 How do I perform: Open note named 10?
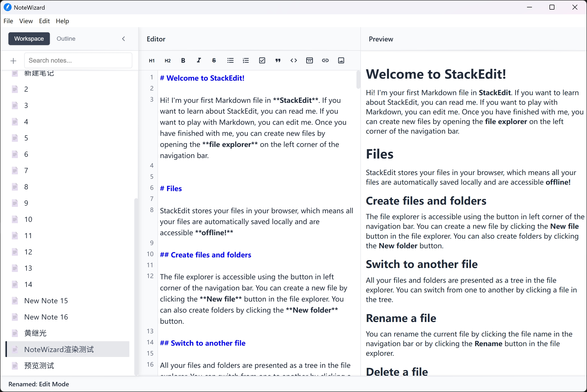[x=68, y=219]
